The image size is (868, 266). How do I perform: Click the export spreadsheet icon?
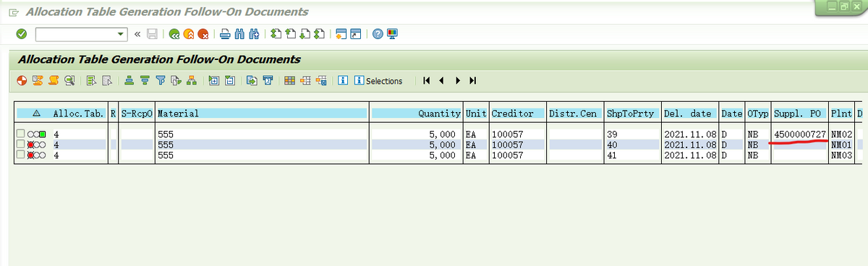click(x=251, y=80)
